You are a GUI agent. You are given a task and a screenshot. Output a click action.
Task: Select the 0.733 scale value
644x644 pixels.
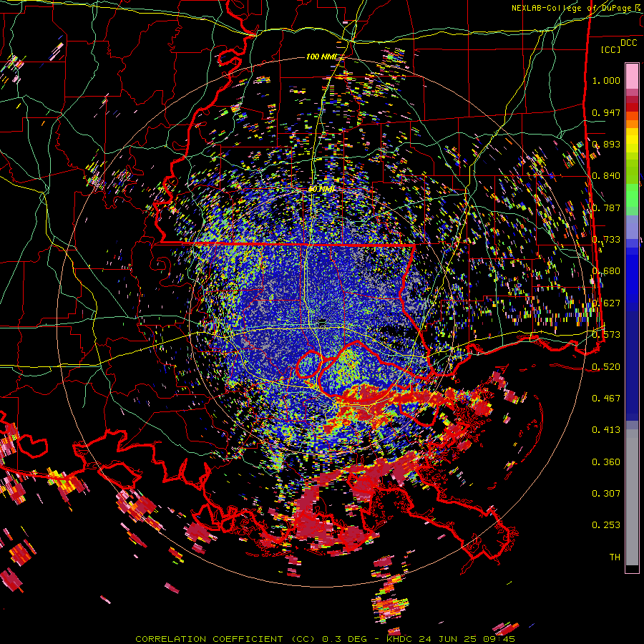pos(606,240)
